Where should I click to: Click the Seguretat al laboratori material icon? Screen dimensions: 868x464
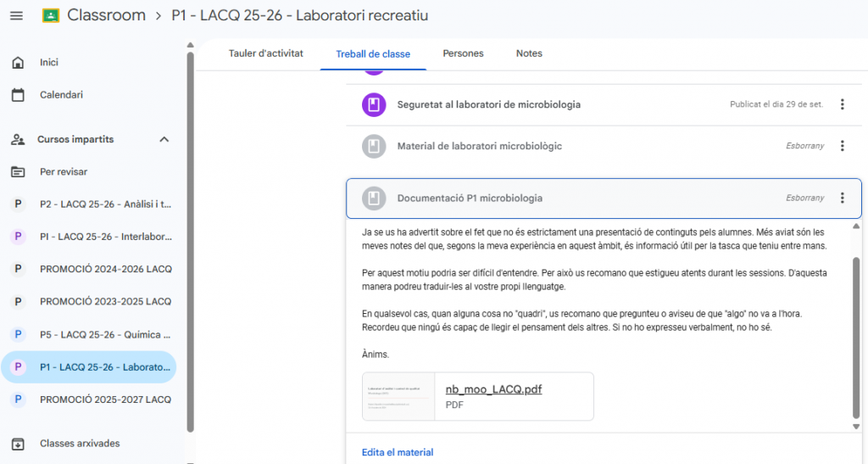(374, 104)
